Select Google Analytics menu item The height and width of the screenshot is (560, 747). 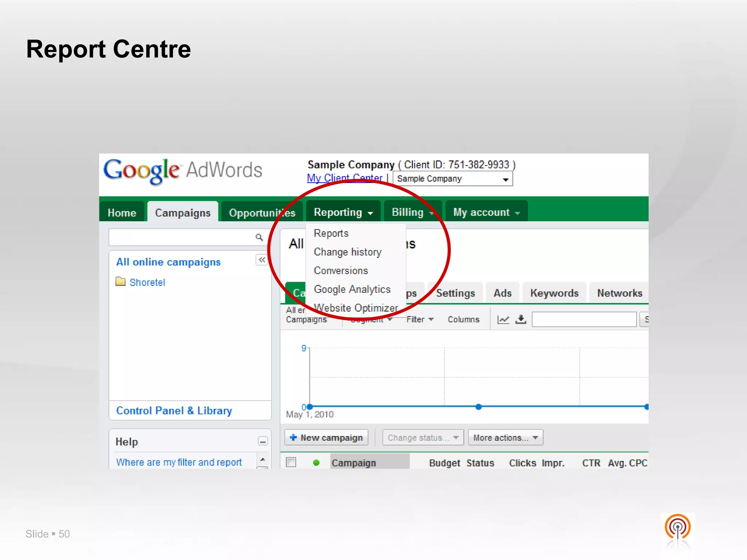click(352, 289)
